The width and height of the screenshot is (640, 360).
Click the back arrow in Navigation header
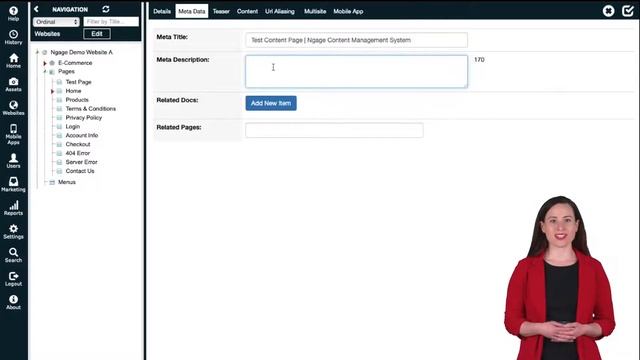pyautogui.click(x=36, y=9)
